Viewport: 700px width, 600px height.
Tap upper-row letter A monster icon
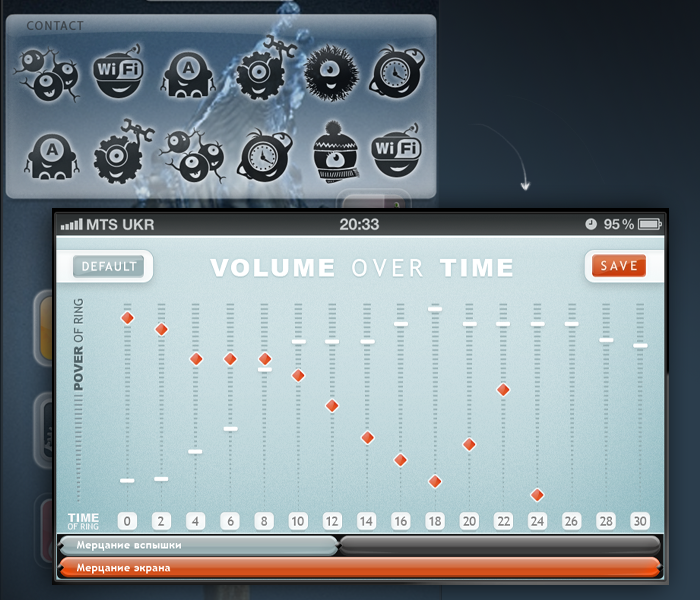pyautogui.click(x=188, y=75)
